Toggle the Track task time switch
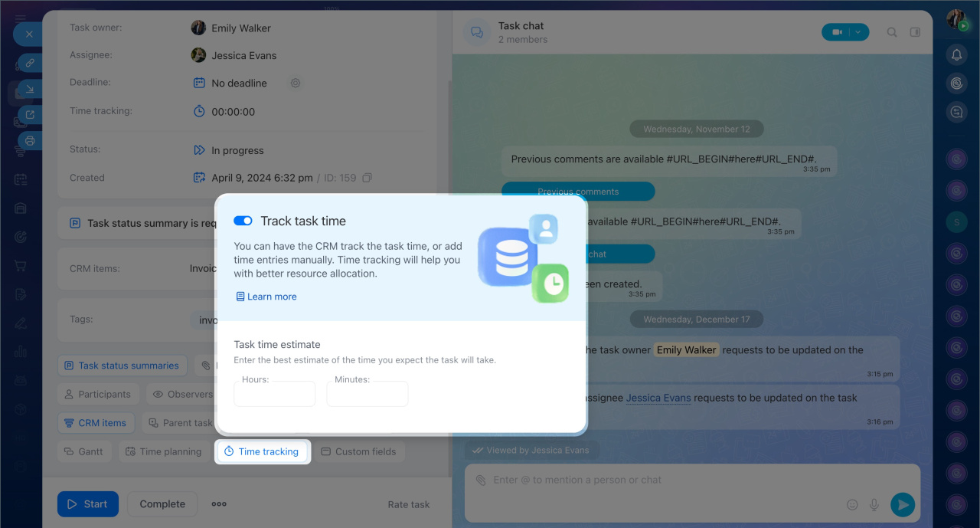Image resolution: width=980 pixels, height=528 pixels. click(243, 221)
